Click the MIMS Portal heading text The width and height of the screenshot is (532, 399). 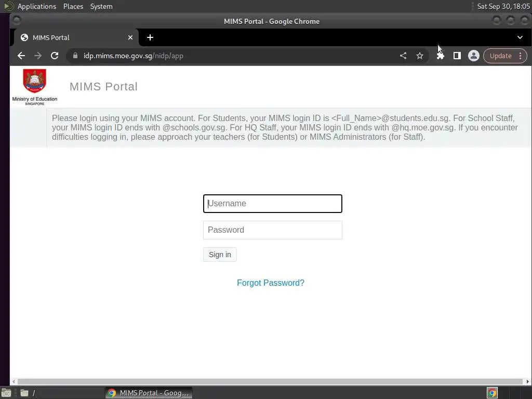click(x=103, y=87)
